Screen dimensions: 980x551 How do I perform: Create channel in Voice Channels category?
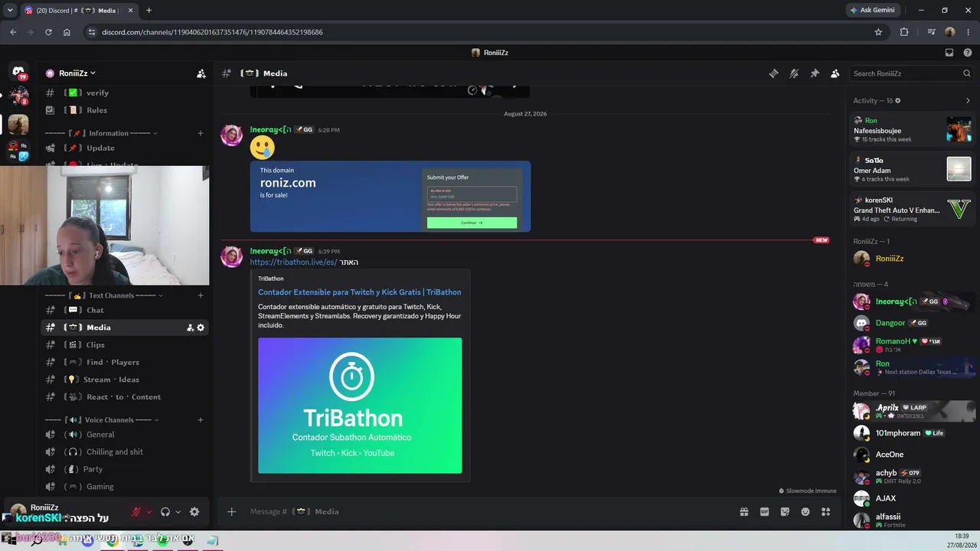pos(201,420)
